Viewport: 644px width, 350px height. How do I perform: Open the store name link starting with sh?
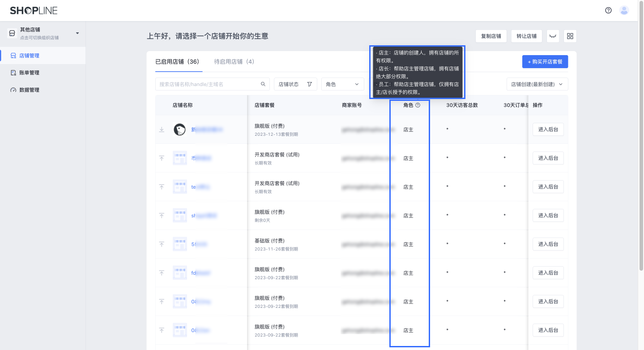click(x=204, y=216)
